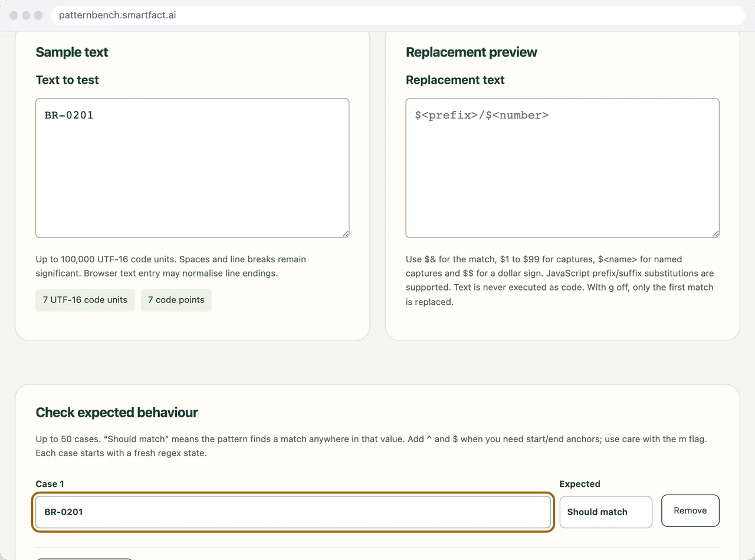Screen dimensions: 755x560
Task: Click the patternbench.smartfact.ai address bar
Action: tap(398, 15)
